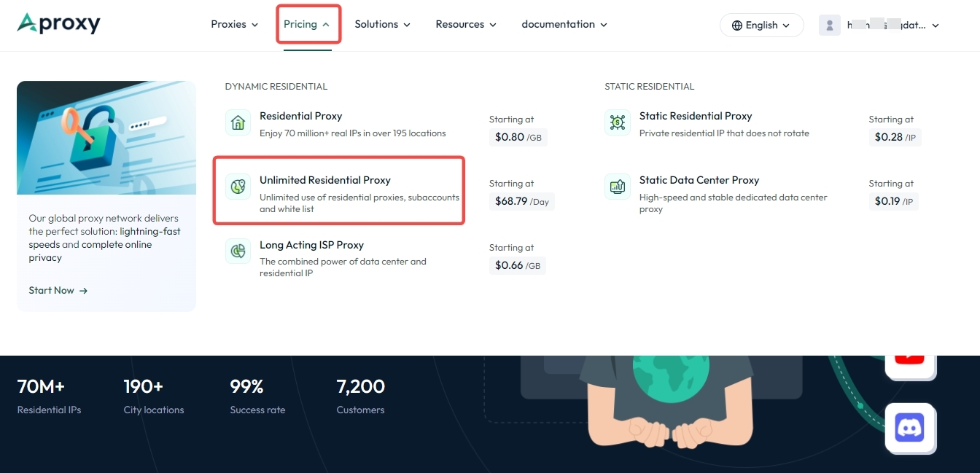This screenshot has width=980, height=473.
Task: Open the Resources menu
Action: coord(466,24)
